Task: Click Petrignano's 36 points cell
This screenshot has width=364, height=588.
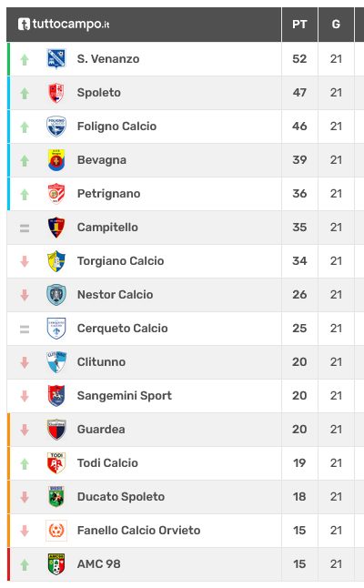Action: [299, 194]
